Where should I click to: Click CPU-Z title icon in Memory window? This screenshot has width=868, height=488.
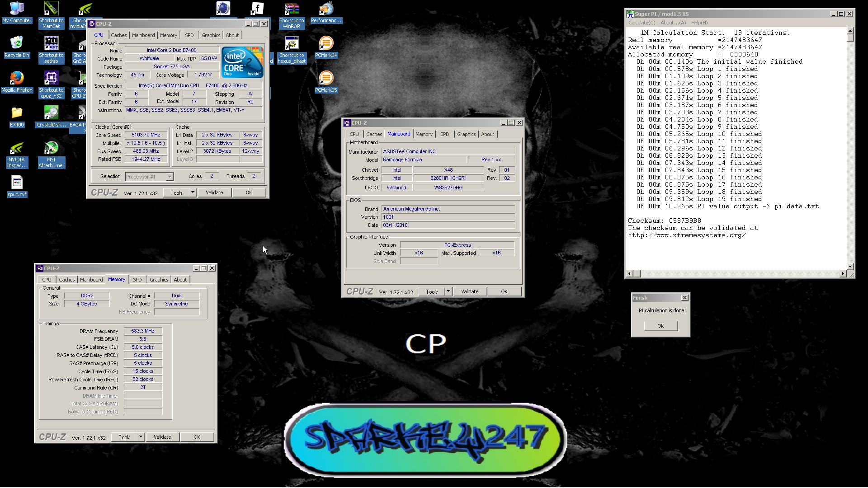tap(40, 268)
